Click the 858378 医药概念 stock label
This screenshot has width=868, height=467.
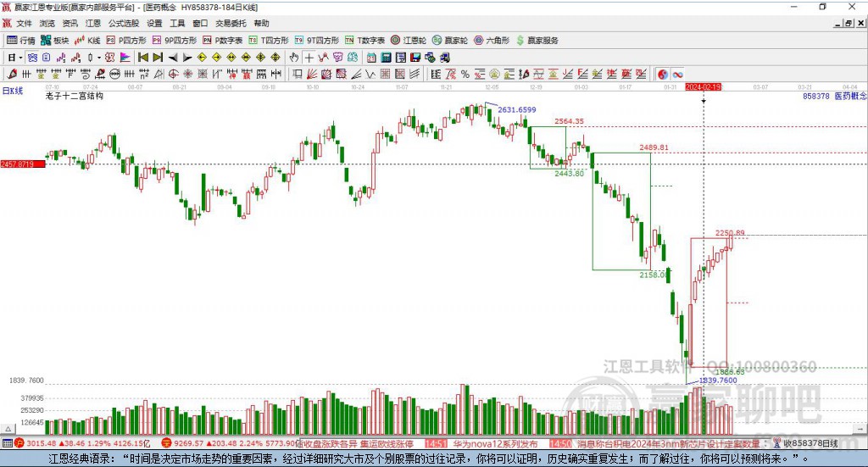835,96
